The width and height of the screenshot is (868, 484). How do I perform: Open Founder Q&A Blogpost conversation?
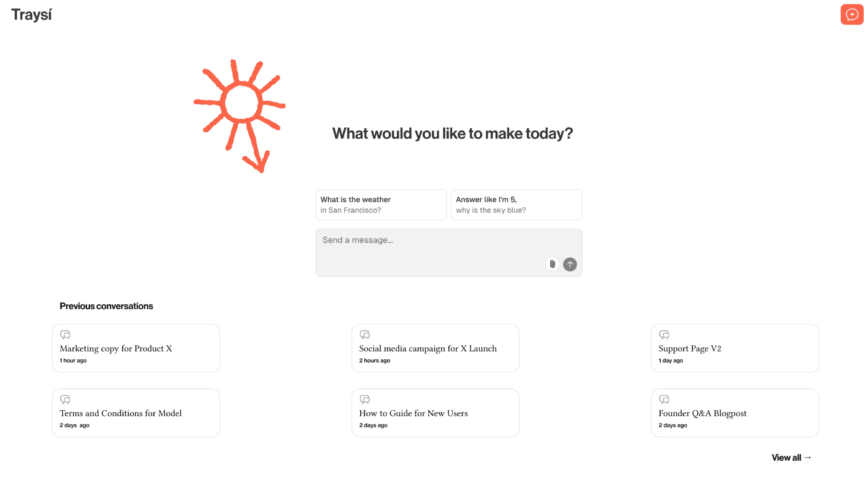pos(735,413)
